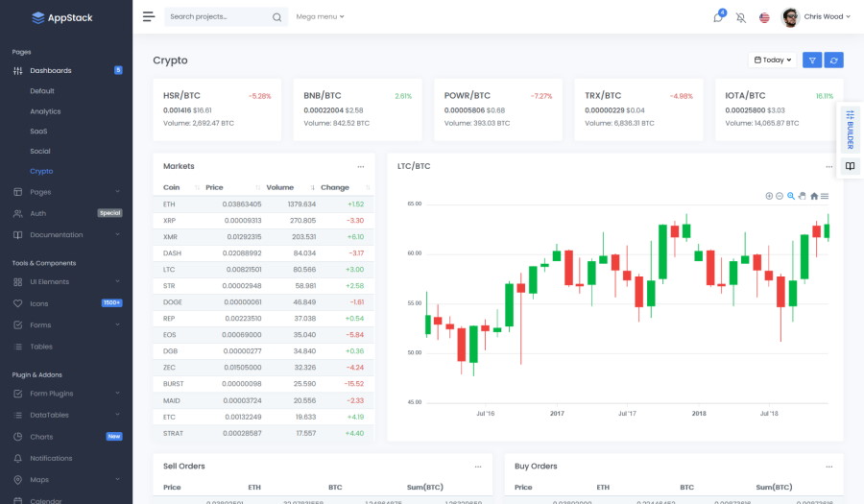Click the muted notifications bell icon
Image resolution: width=864 pixels, height=504 pixels.
click(x=740, y=17)
